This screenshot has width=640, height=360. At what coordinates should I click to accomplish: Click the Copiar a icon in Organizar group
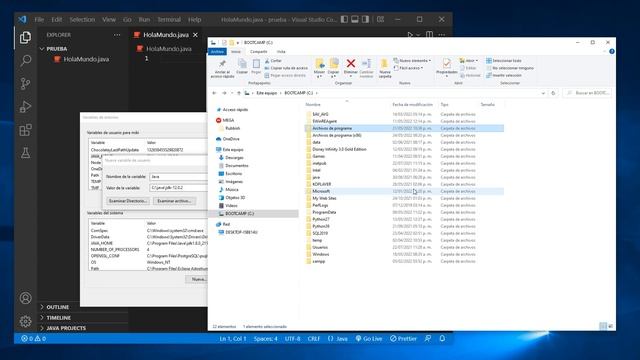(x=333, y=63)
